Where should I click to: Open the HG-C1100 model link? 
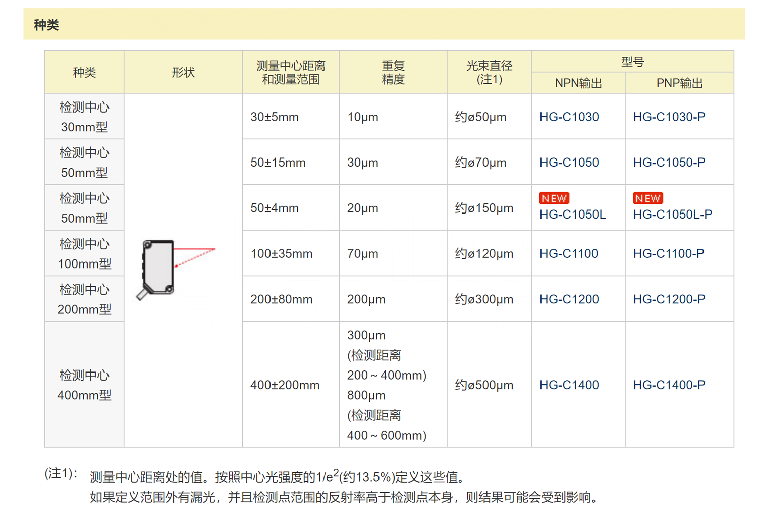pyautogui.click(x=569, y=253)
